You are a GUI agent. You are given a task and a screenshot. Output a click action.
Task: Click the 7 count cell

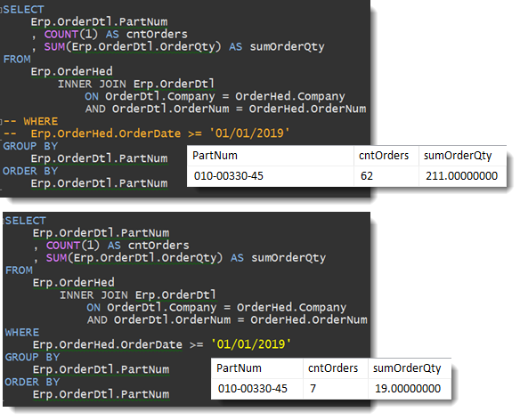(x=313, y=389)
